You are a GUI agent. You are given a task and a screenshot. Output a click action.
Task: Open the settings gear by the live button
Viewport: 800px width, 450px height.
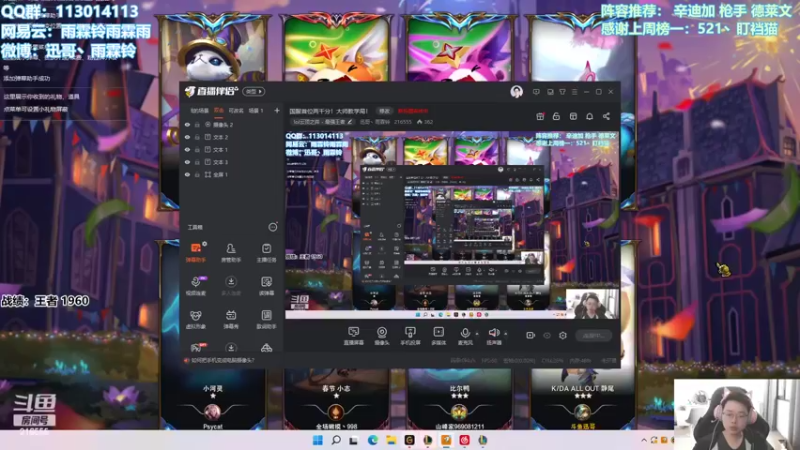(563, 335)
